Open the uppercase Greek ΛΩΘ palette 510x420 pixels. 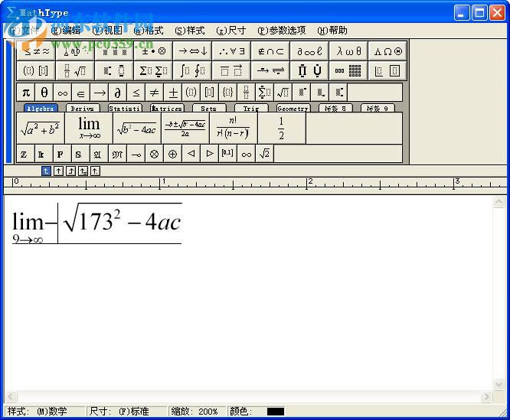[387, 51]
